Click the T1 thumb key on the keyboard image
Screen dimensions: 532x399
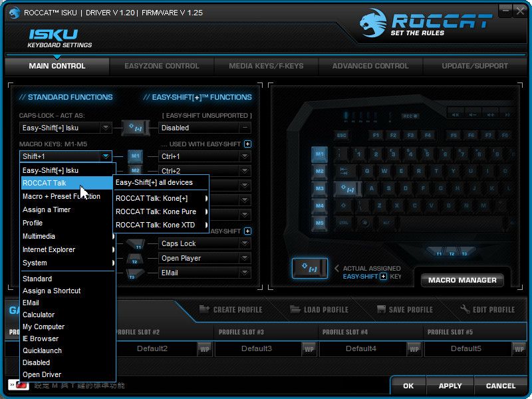coord(439,253)
